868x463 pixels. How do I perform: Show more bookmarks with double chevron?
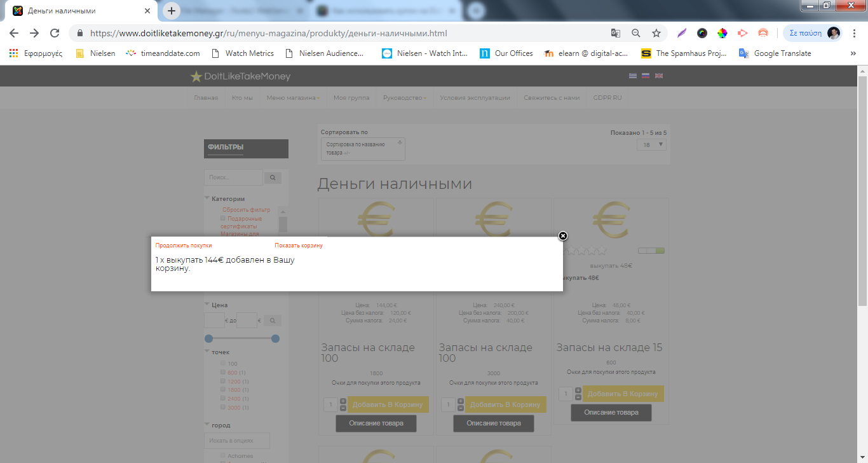coord(853,53)
